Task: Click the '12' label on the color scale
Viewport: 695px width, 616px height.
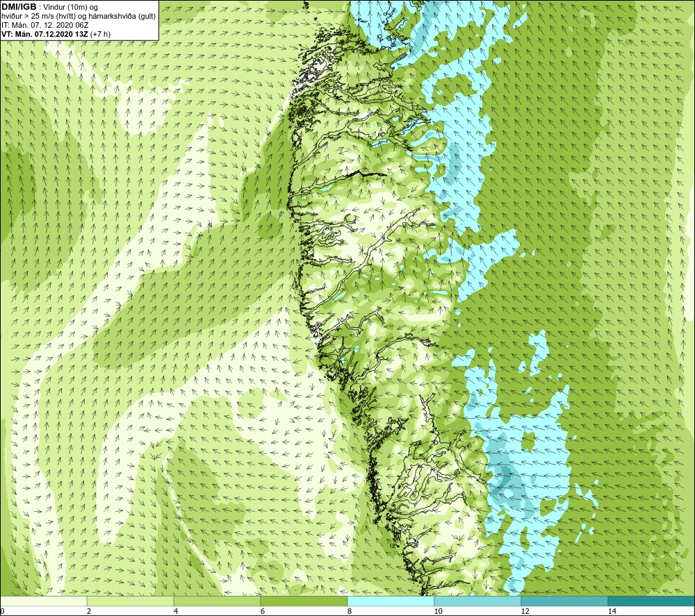Action: pos(525,611)
